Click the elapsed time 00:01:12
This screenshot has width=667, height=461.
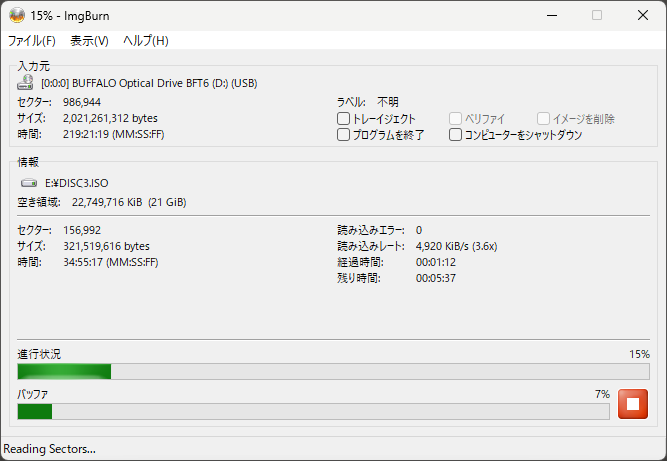point(436,262)
